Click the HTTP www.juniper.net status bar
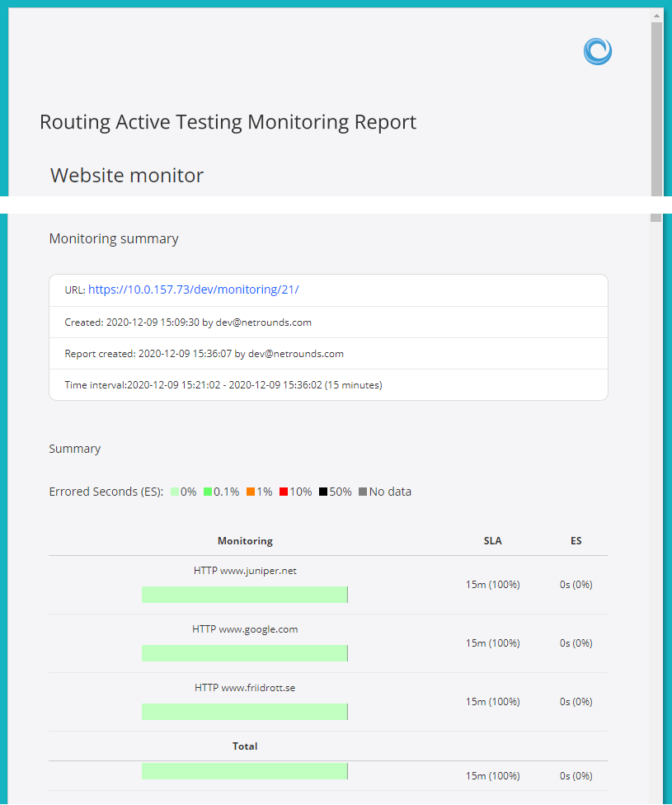 click(244, 595)
